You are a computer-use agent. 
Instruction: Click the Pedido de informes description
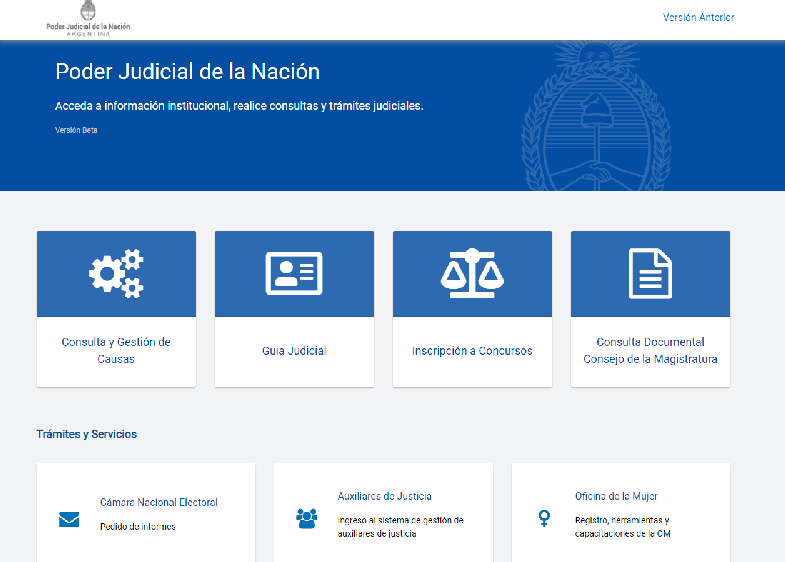click(137, 526)
